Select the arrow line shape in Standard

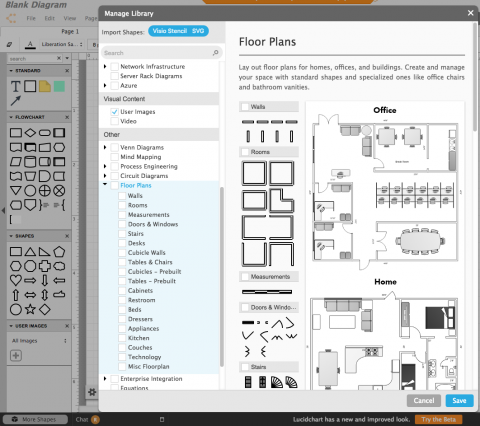click(x=15, y=101)
